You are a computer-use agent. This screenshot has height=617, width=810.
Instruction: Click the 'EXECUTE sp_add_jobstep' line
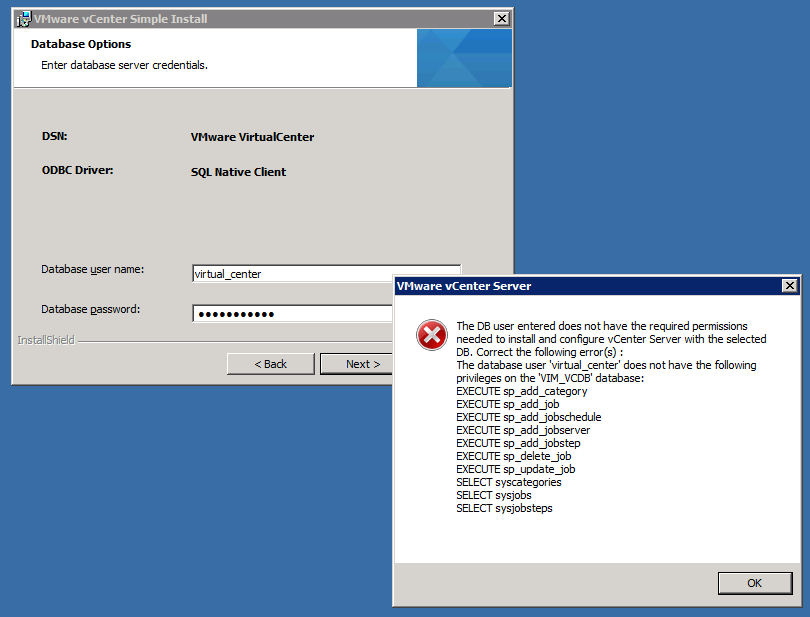(518, 443)
